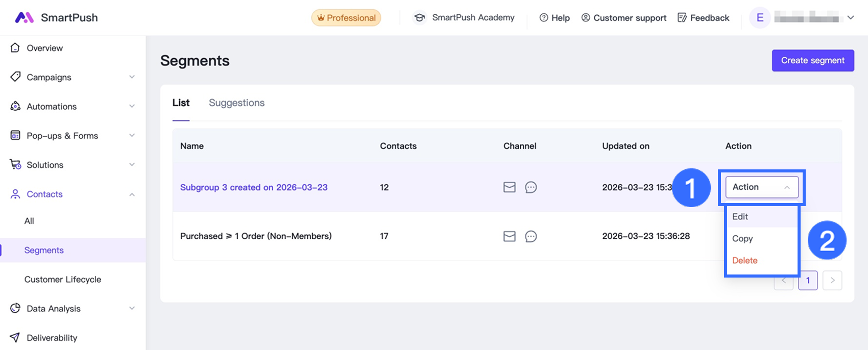Open the Overview home icon
Viewport: 868px width, 350px height.
15,48
